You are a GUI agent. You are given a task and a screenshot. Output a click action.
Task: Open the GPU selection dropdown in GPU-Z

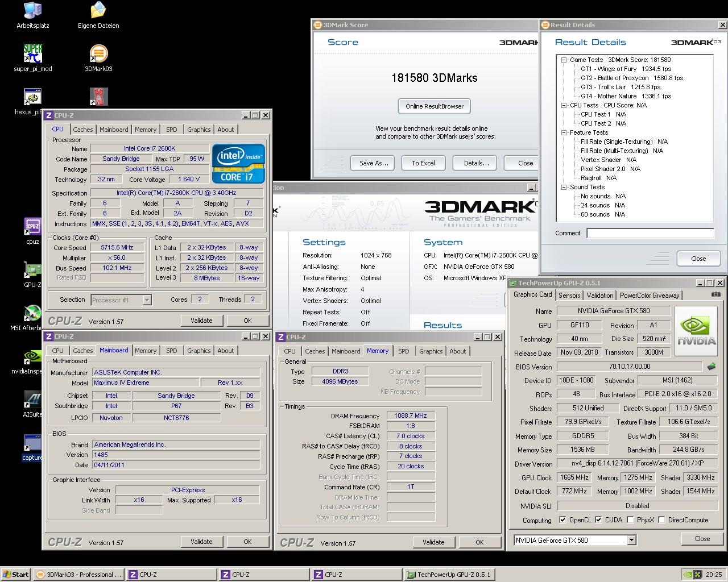click(x=631, y=540)
